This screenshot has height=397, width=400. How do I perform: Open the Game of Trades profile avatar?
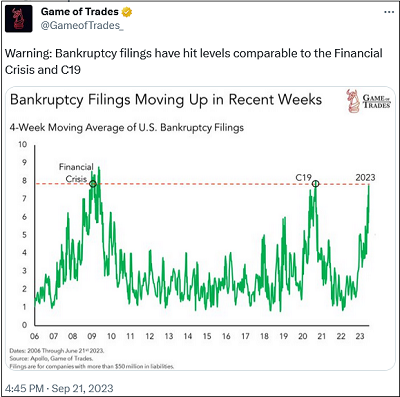[x=19, y=19]
